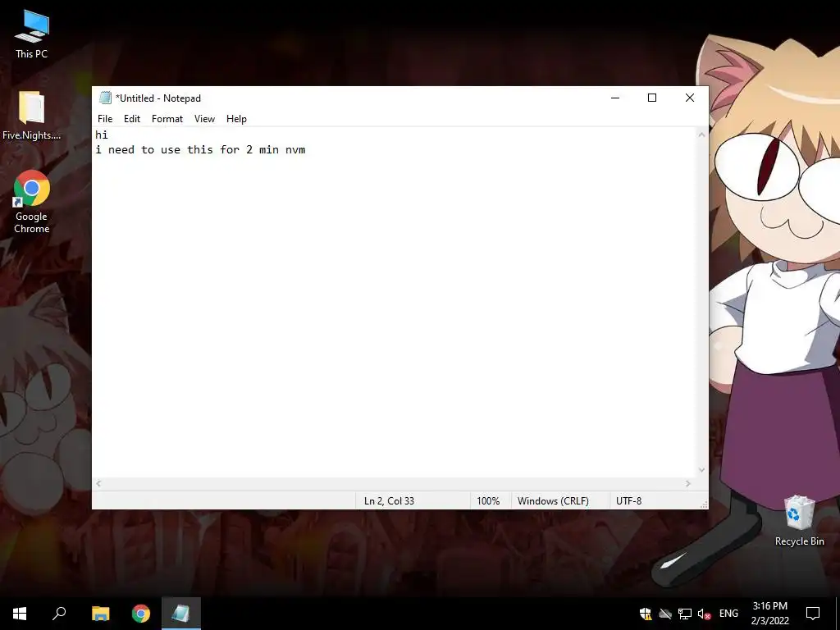
Task: Click the vertical scrollbar up arrow
Action: (x=702, y=135)
